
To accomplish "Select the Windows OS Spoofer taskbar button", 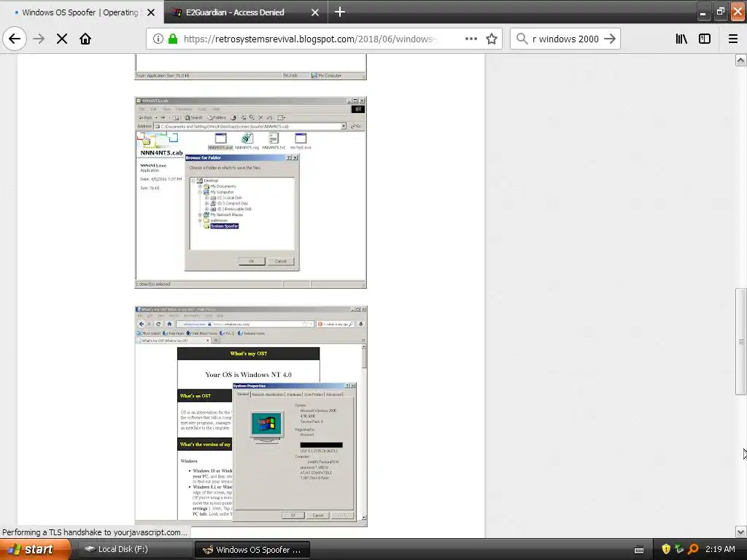I will [252, 549].
